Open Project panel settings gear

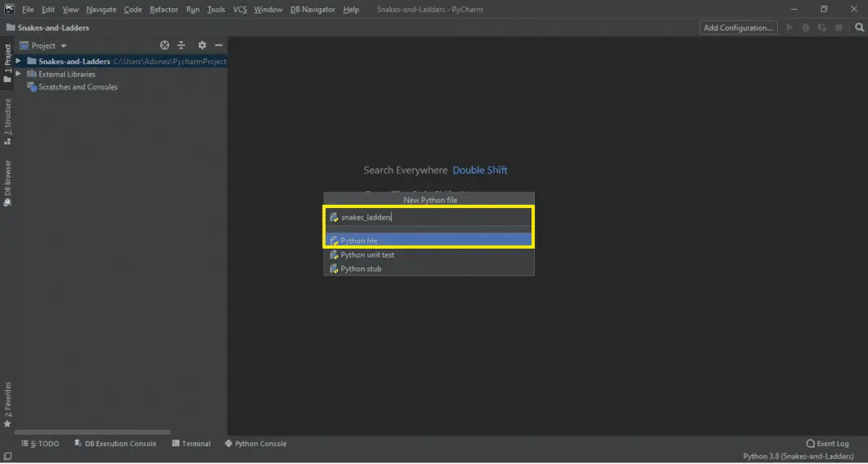click(202, 46)
